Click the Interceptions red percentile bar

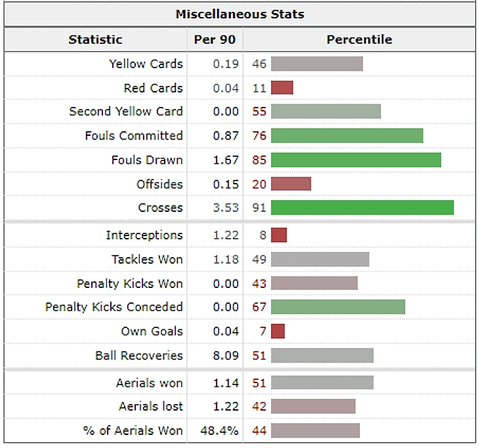coord(279,235)
